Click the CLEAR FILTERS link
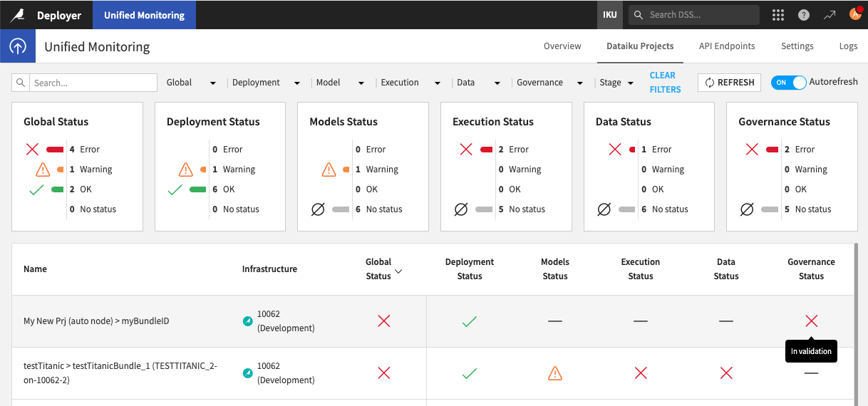 pos(665,83)
